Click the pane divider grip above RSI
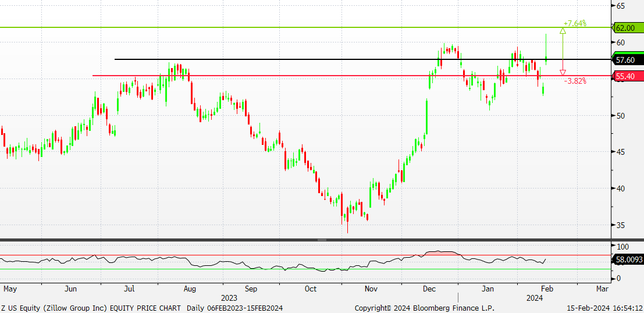 322,240
